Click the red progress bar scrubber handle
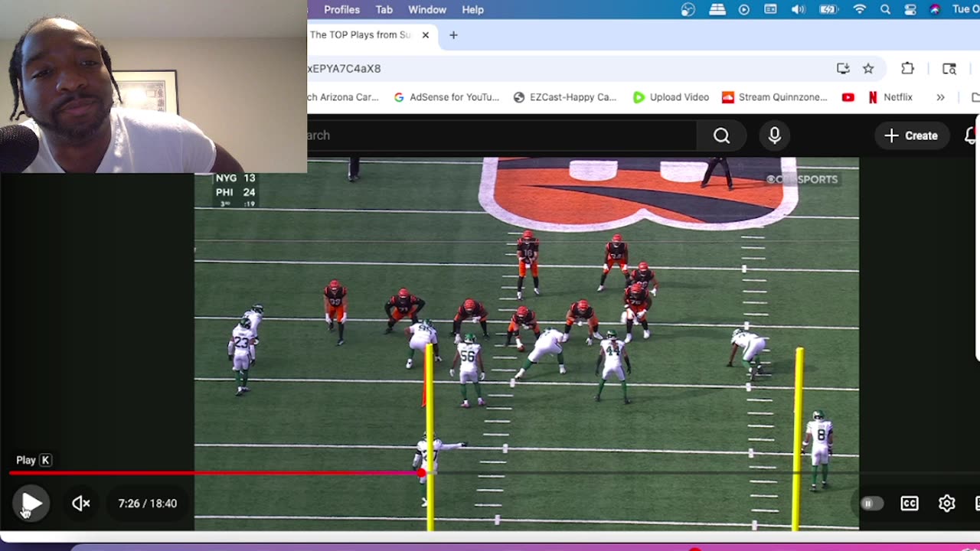 422,473
